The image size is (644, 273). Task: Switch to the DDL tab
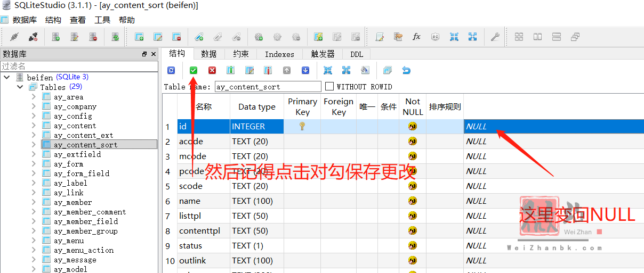pyautogui.click(x=356, y=54)
